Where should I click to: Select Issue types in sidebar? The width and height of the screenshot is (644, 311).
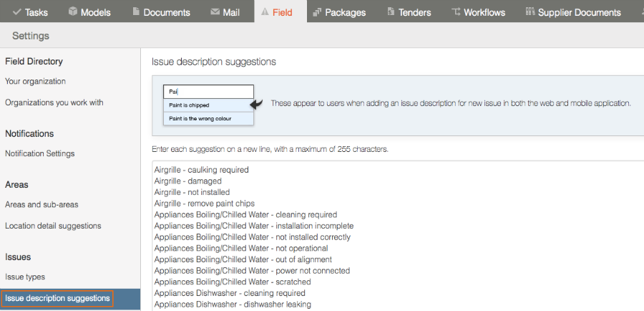pyautogui.click(x=25, y=277)
